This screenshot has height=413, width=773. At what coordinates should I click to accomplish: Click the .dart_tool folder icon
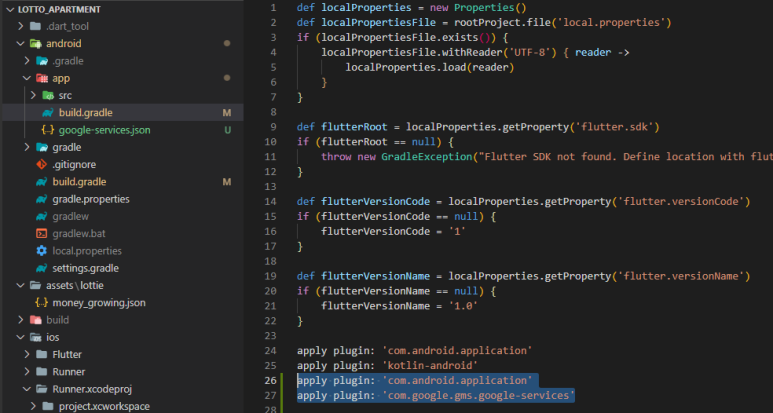35,26
